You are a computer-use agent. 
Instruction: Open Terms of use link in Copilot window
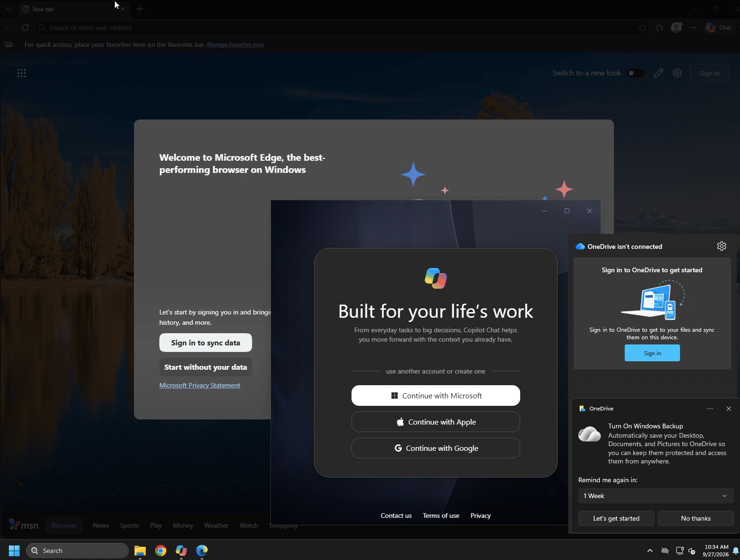coord(441,515)
